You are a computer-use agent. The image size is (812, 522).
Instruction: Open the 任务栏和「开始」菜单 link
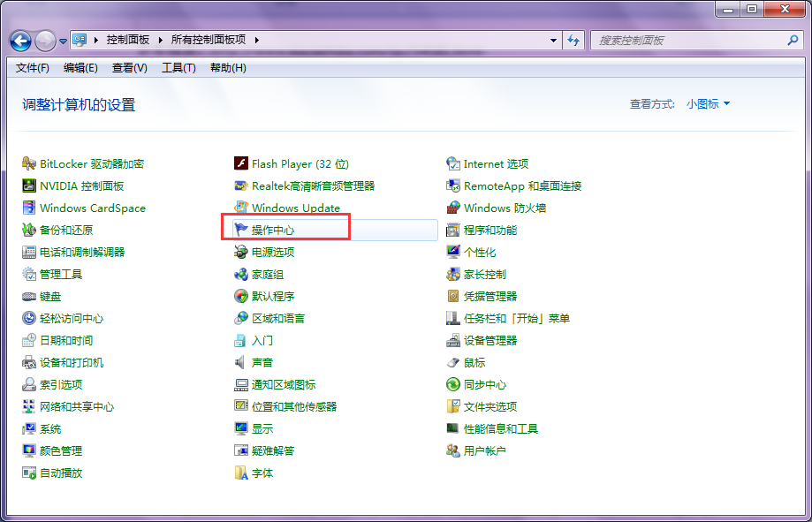click(x=517, y=318)
